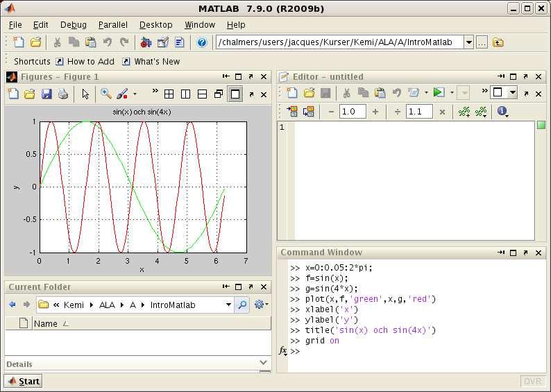Open brush color dropdown arrow

point(135,94)
